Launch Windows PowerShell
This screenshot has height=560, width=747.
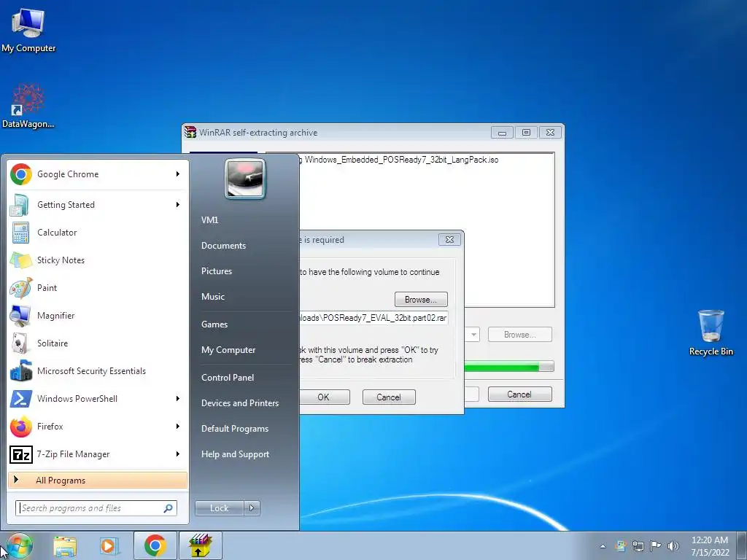98,399
